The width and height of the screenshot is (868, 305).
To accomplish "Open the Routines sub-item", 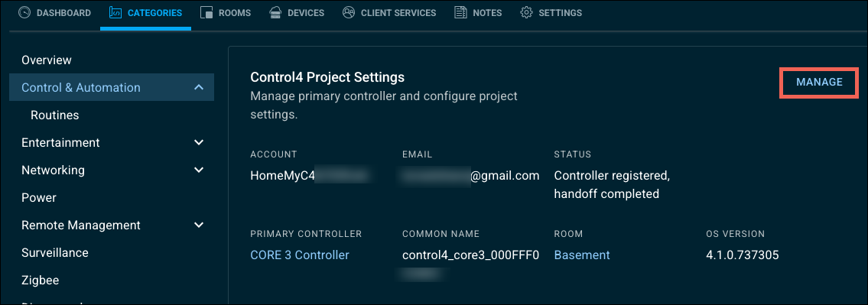I will point(55,115).
